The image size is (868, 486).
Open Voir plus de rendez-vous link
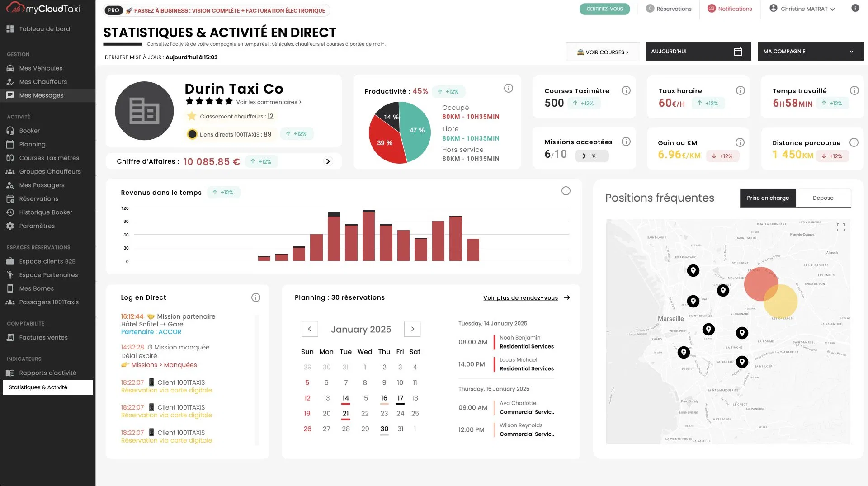pos(527,298)
